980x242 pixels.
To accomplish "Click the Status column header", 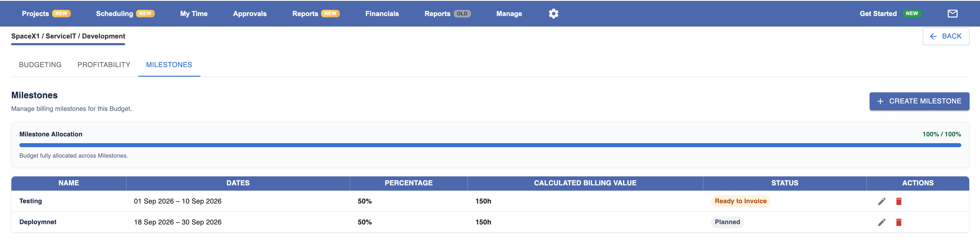I will click(785, 183).
